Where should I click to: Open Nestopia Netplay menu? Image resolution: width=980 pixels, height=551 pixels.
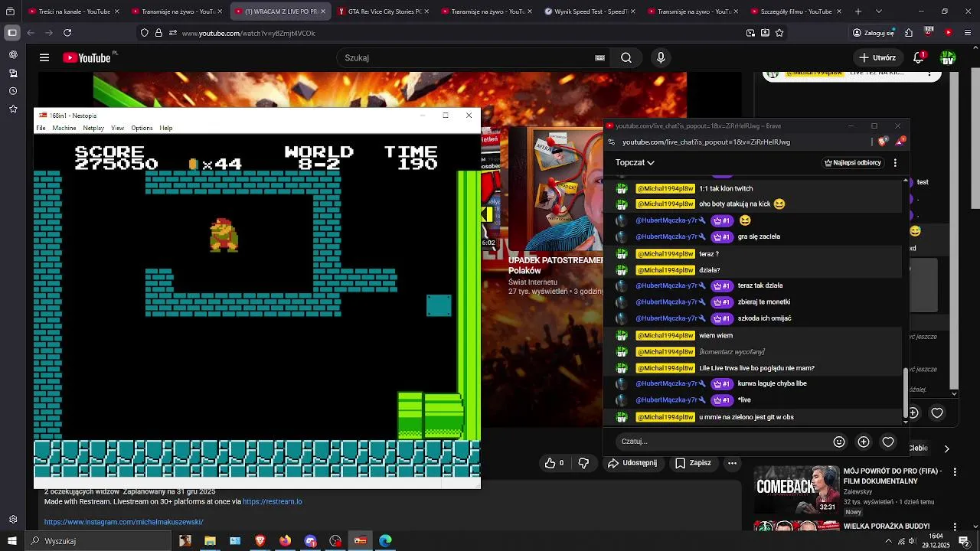(93, 128)
